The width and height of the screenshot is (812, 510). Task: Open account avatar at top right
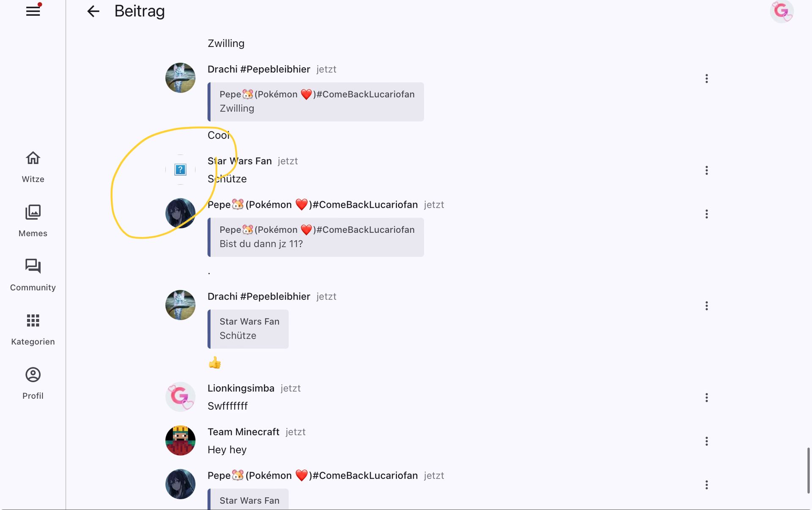782,11
